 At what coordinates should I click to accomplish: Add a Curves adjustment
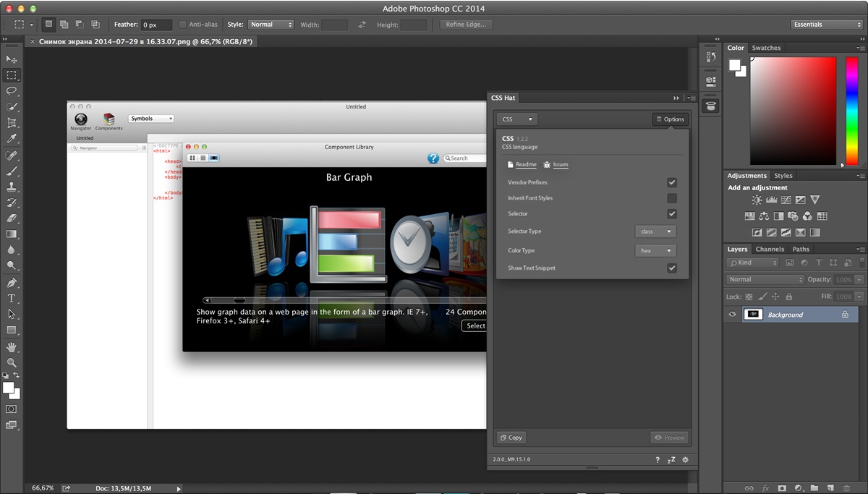pyautogui.click(x=786, y=200)
